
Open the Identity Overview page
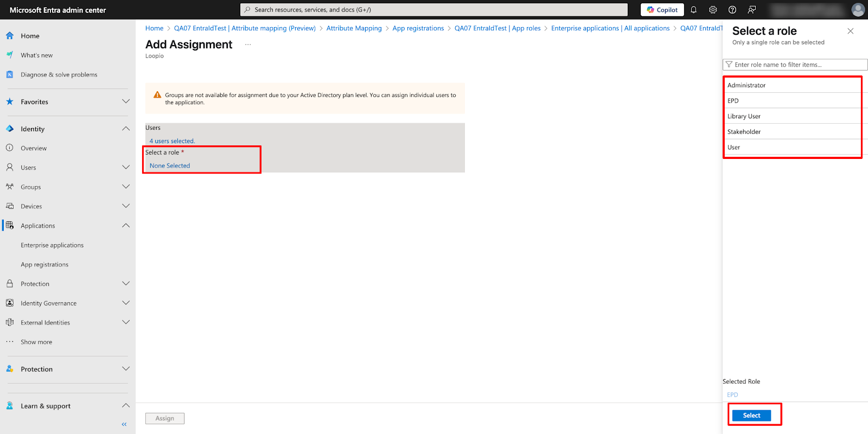tap(34, 148)
